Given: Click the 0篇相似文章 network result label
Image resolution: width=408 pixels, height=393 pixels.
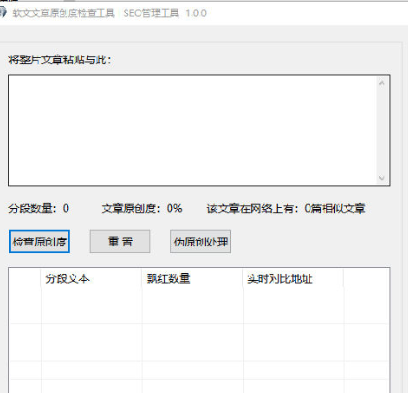Looking at the screenshot, I should pos(286,209).
